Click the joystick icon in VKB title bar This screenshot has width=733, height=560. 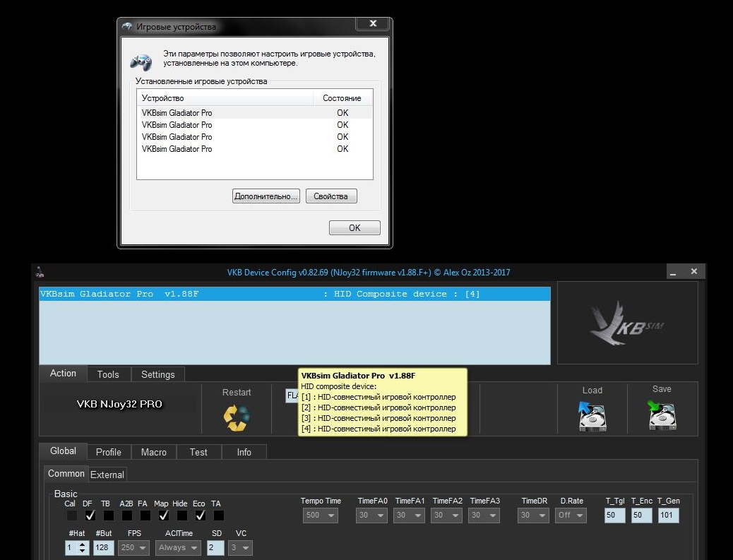pos(41,272)
